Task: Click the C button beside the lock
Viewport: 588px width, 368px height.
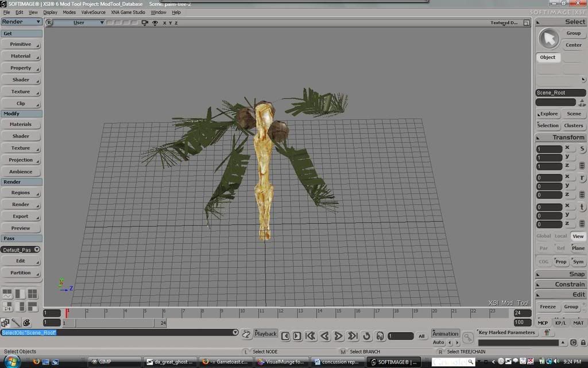Action: point(574,343)
